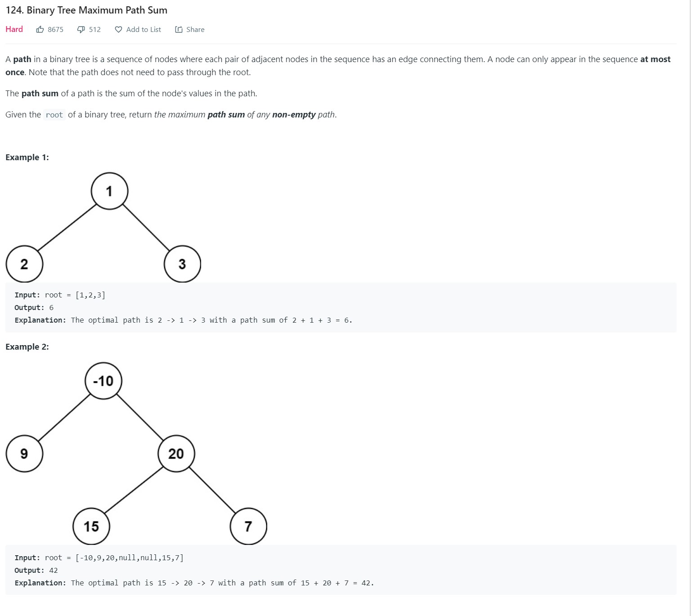Click the thumbs-down dislike icon
Image resolution: width=691 pixels, height=616 pixels.
click(x=81, y=30)
